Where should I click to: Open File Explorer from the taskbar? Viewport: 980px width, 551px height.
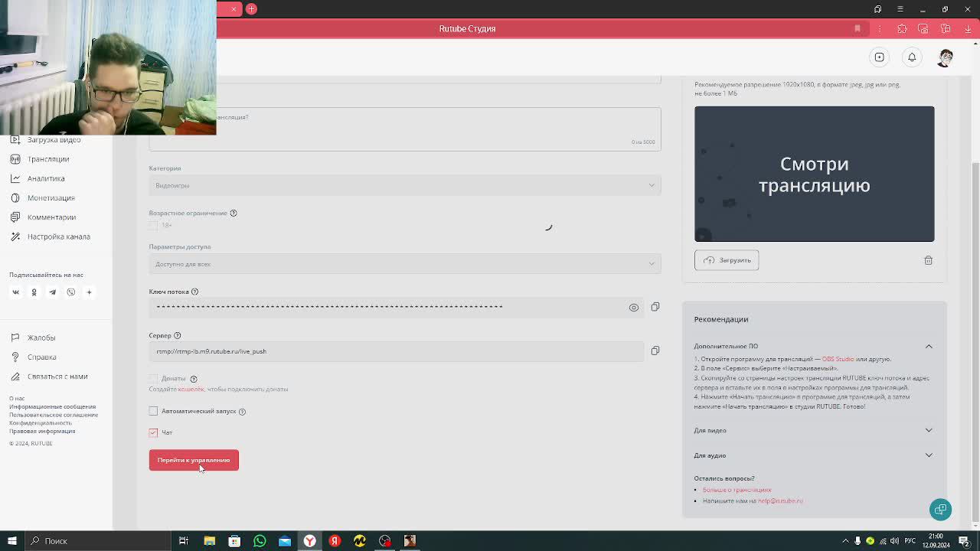pyautogui.click(x=209, y=541)
